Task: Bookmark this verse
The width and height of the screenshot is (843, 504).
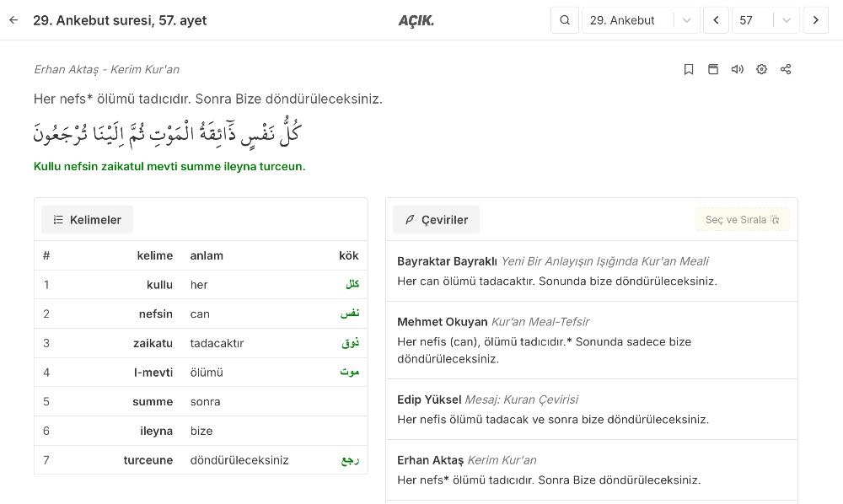Action: (x=689, y=69)
